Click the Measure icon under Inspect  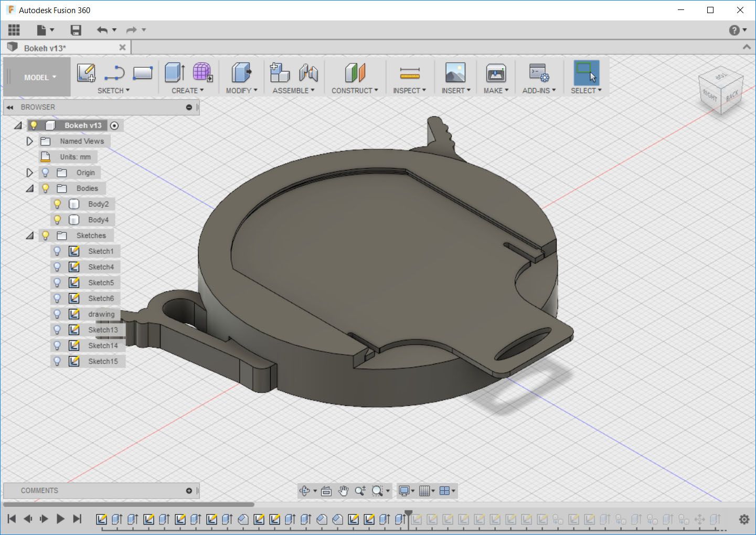pyautogui.click(x=409, y=73)
